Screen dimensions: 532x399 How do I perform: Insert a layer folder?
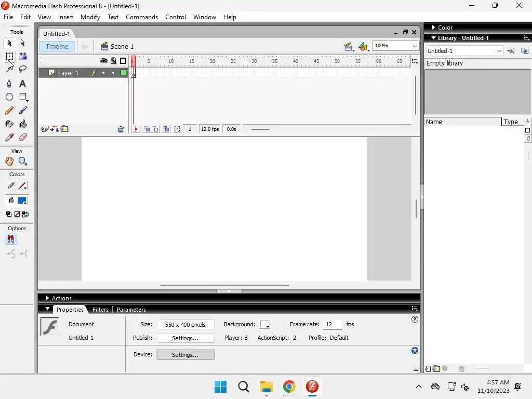64,129
